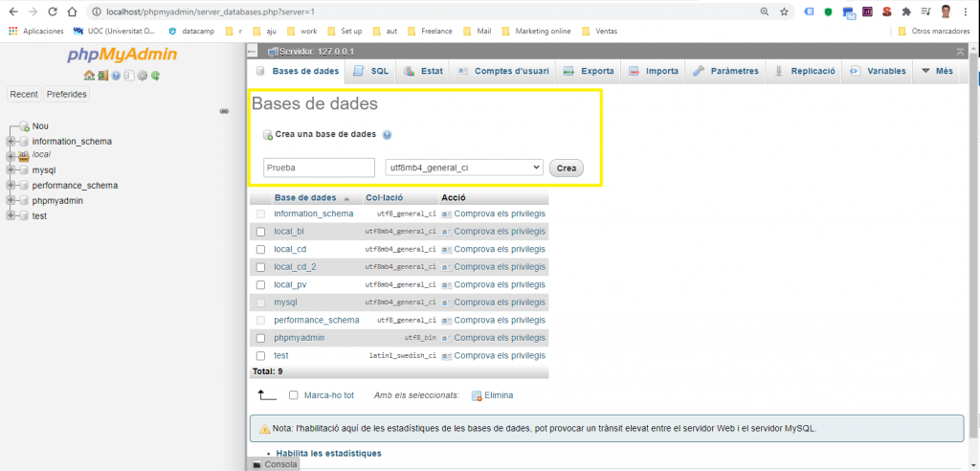Go to the Importa tab
Screen dimensions: 980x471
click(653, 71)
